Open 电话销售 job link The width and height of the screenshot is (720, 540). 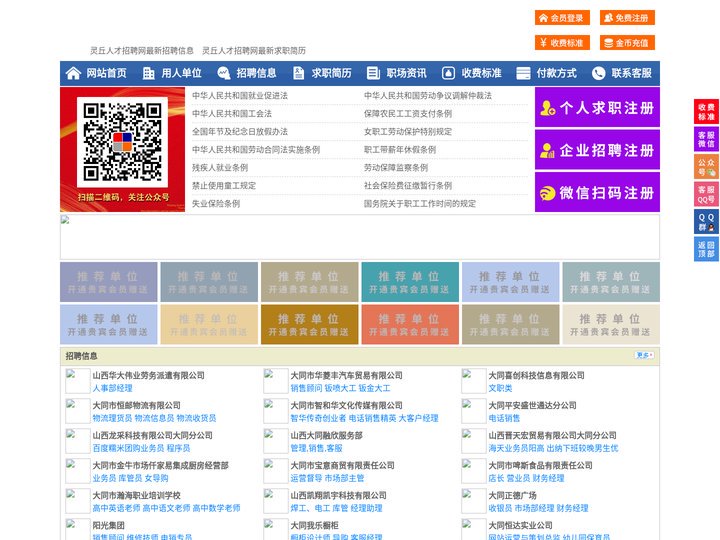tap(504, 418)
